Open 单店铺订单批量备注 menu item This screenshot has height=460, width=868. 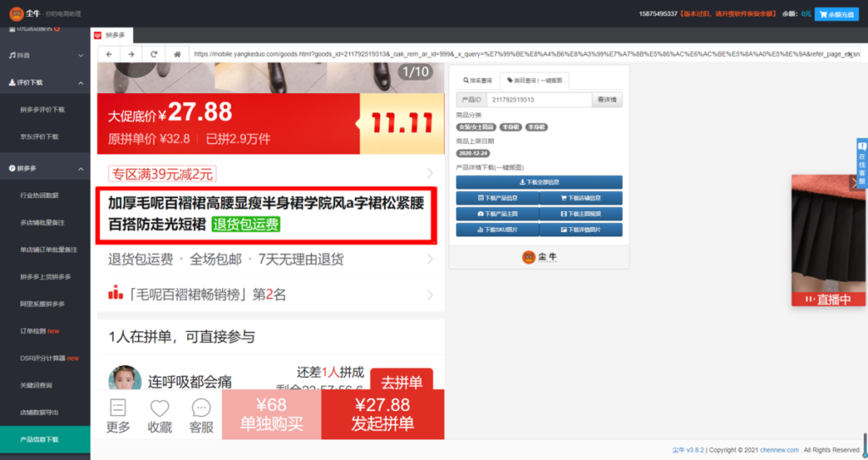48,250
